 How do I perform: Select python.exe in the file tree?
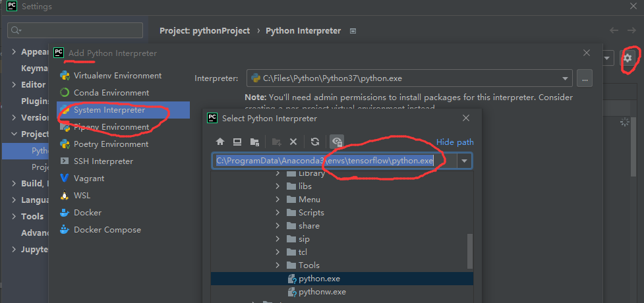coord(341,279)
